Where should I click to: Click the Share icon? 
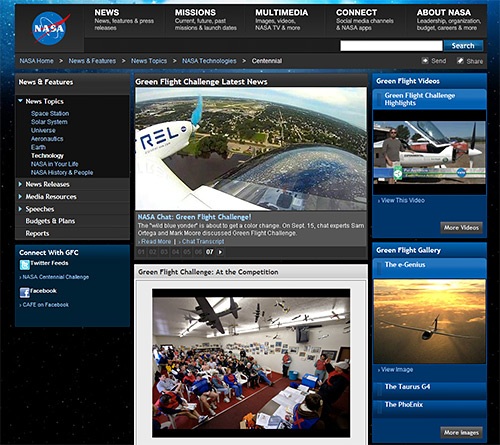point(460,61)
